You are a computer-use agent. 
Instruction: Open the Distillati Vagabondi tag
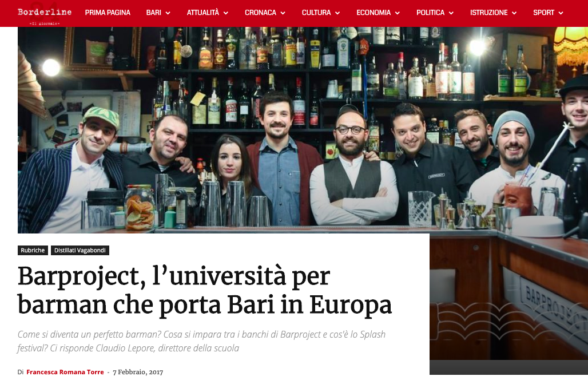click(80, 250)
